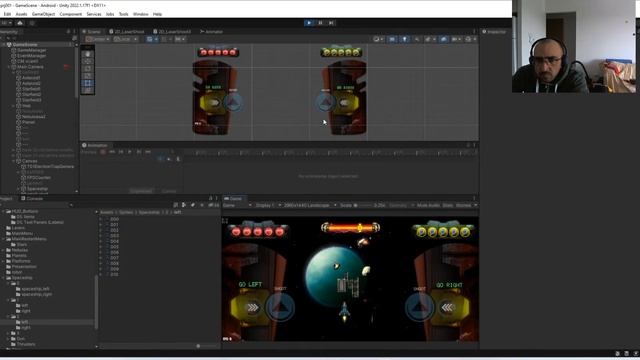Screen dimensions: 640x360
Task: Open the Component menu
Action: click(x=71, y=14)
